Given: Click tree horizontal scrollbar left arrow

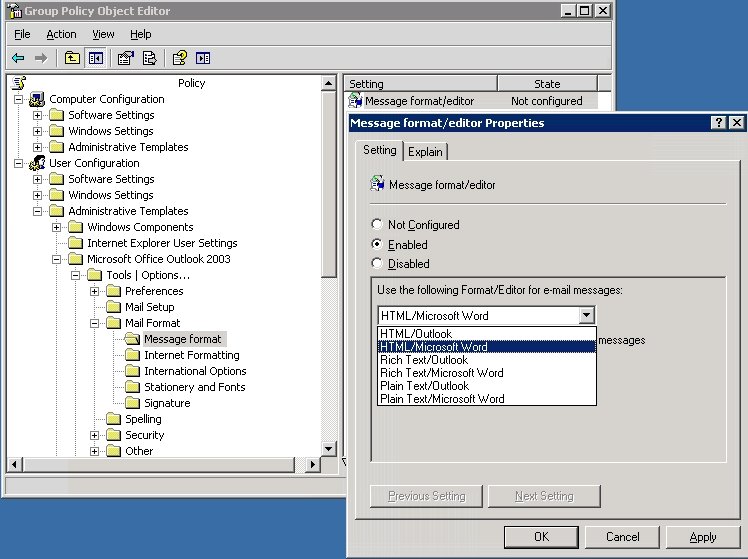Looking at the screenshot, I should coord(15,464).
